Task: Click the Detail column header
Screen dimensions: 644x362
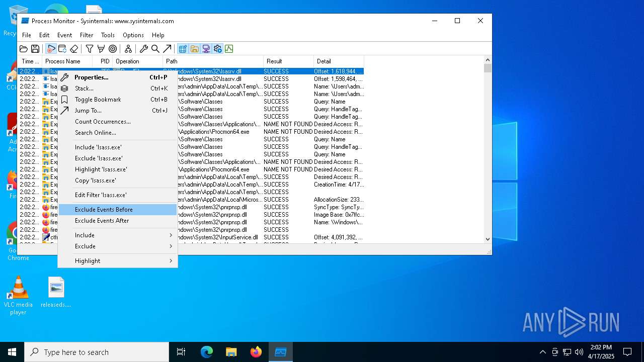Action: pos(339,61)
